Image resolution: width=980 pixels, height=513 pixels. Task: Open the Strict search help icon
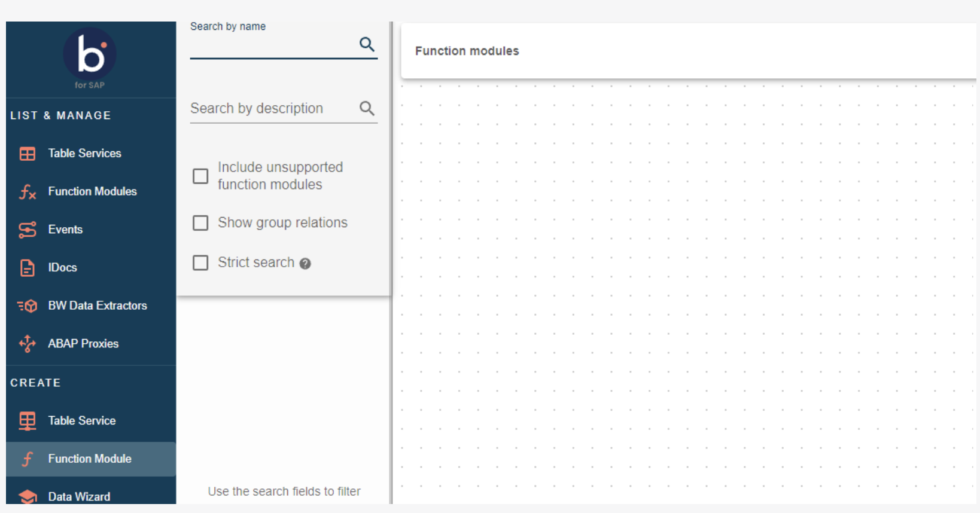click(x=305, y=264)
